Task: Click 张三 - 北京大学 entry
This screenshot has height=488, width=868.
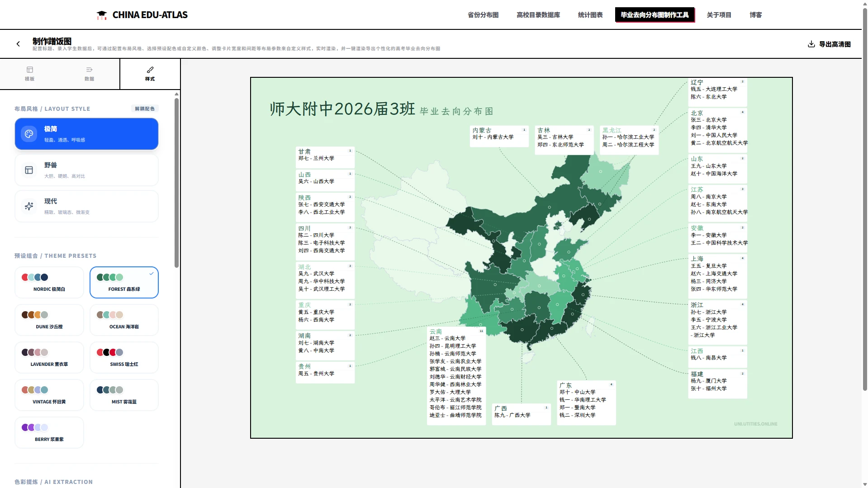Action: pos(709,120)
